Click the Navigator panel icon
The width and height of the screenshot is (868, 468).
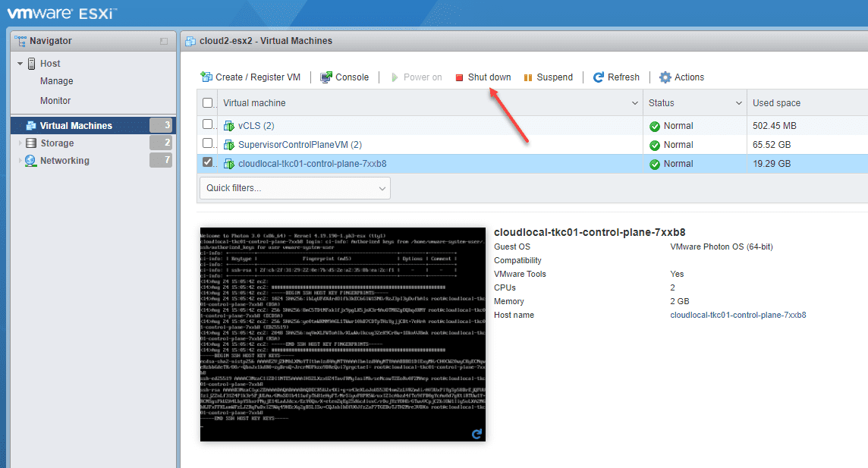21,41
